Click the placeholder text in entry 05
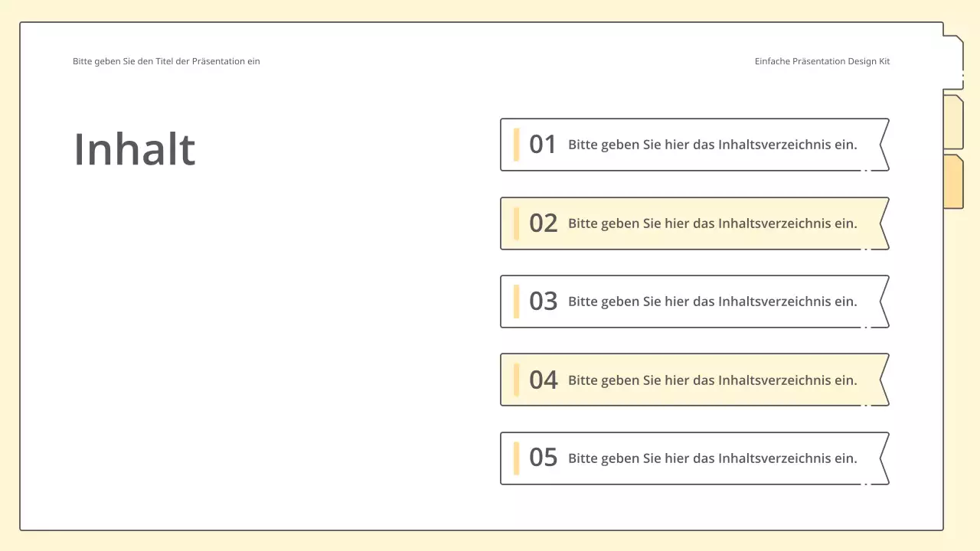Viewport: 980px width, 551px height. [x=712, y=458]
